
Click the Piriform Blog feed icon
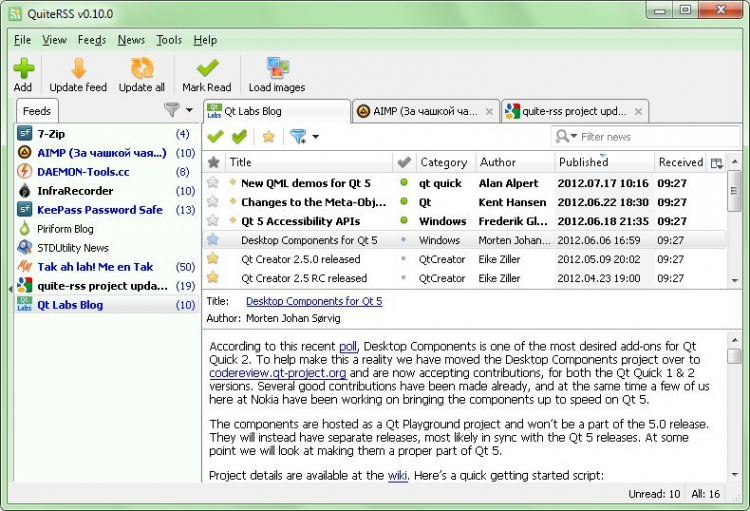24,228
